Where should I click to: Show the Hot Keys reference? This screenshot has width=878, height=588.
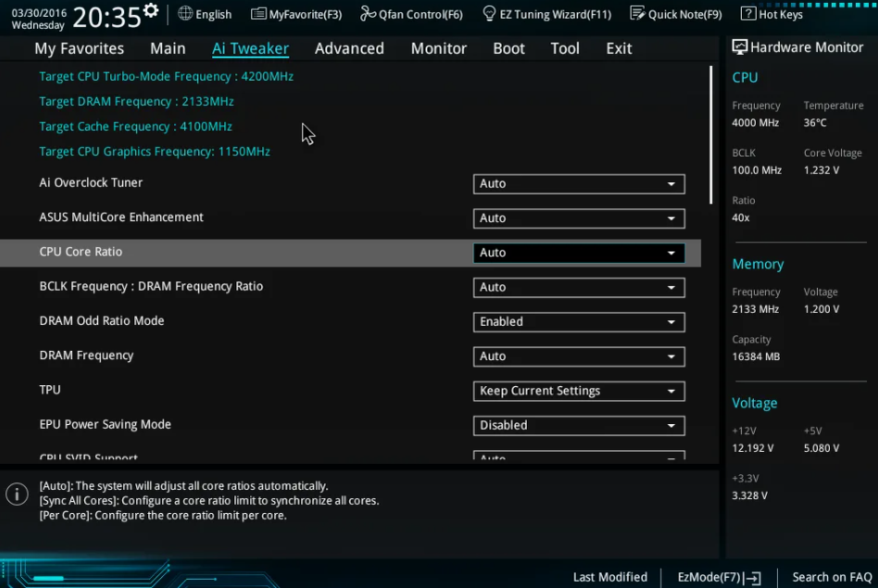771,13
